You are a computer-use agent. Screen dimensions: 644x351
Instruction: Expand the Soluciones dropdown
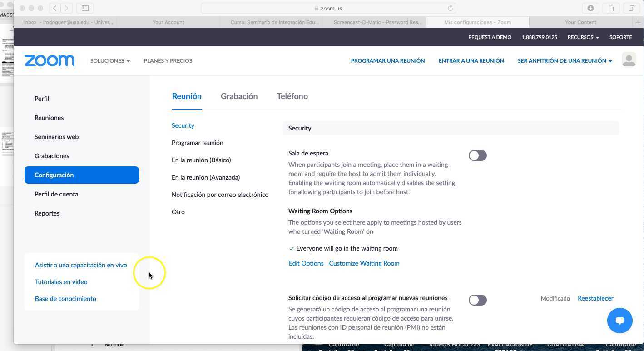pyautogui.click(x=110, y=60)
